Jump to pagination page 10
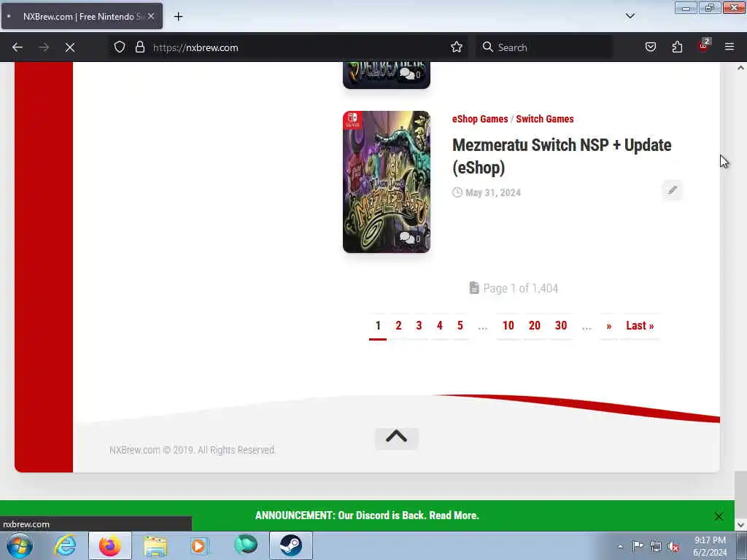Screen dimensions: 747x560 click(508, 326)
